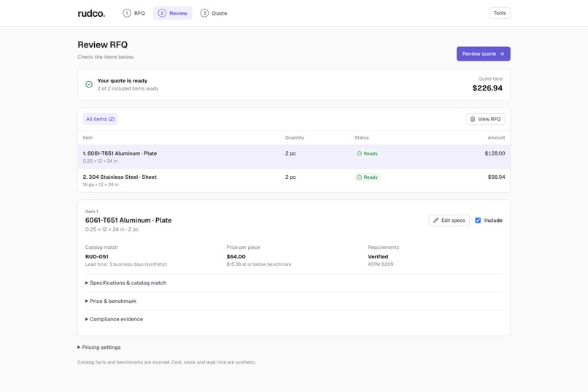Image resolution: width=588 pixels, height=392 pixels.
Task: Expand Compliance evidence section
Action: point(114,319)
